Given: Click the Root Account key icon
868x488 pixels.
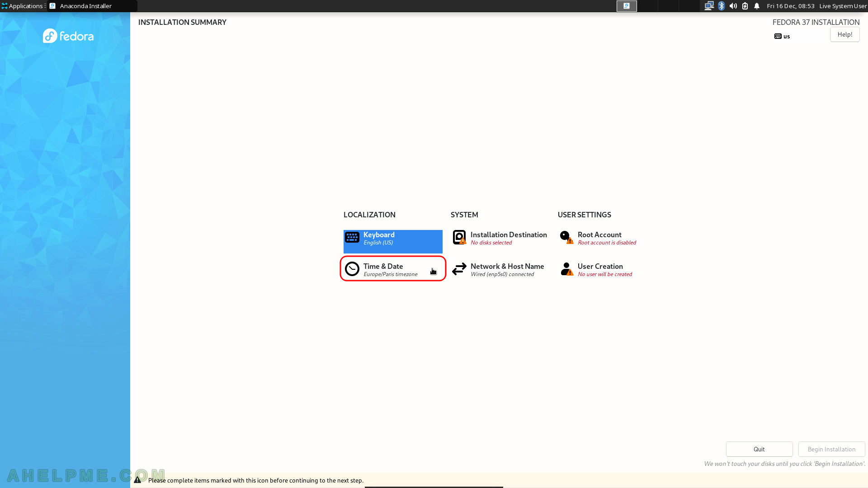Looking at the screenshot, I should pyautogui.click(x=566, y=237).
